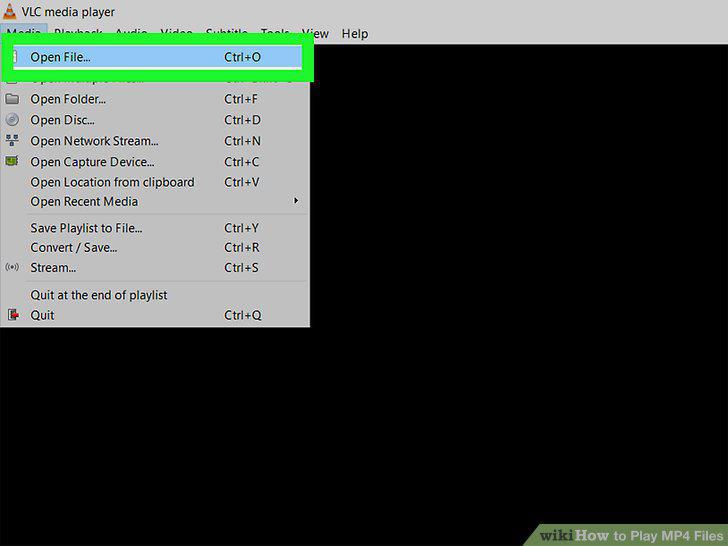
Task: Click the Open Recent Media submenu arrow
Action: click(296, 201)
